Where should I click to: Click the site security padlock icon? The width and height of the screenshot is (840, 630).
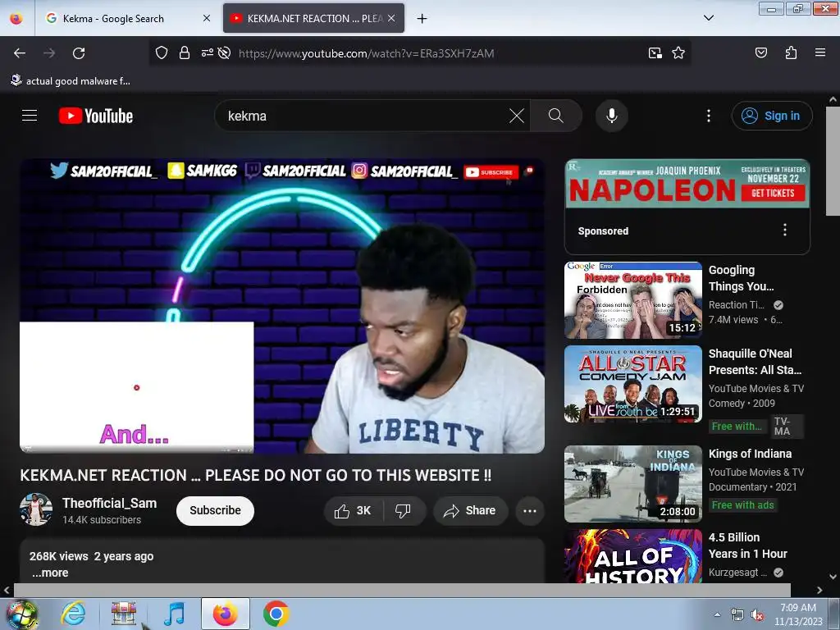[x=185, y=53]
